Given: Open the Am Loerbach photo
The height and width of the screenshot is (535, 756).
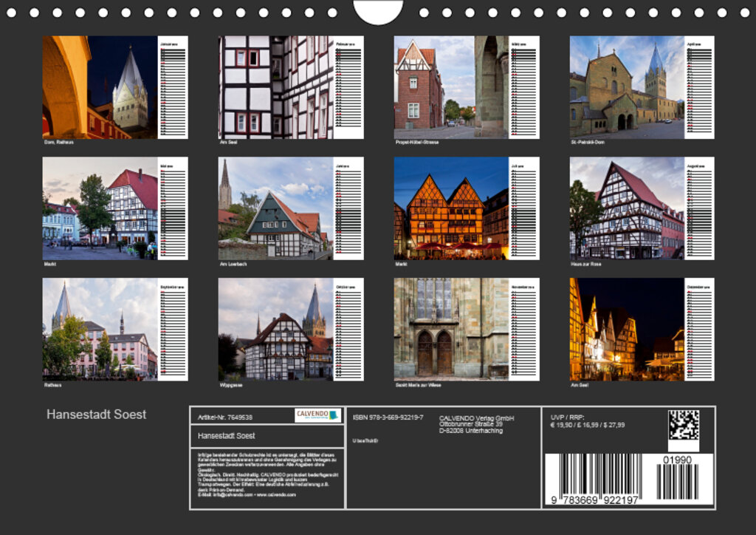Looking at the screenshot, I should tap(275, 208).
